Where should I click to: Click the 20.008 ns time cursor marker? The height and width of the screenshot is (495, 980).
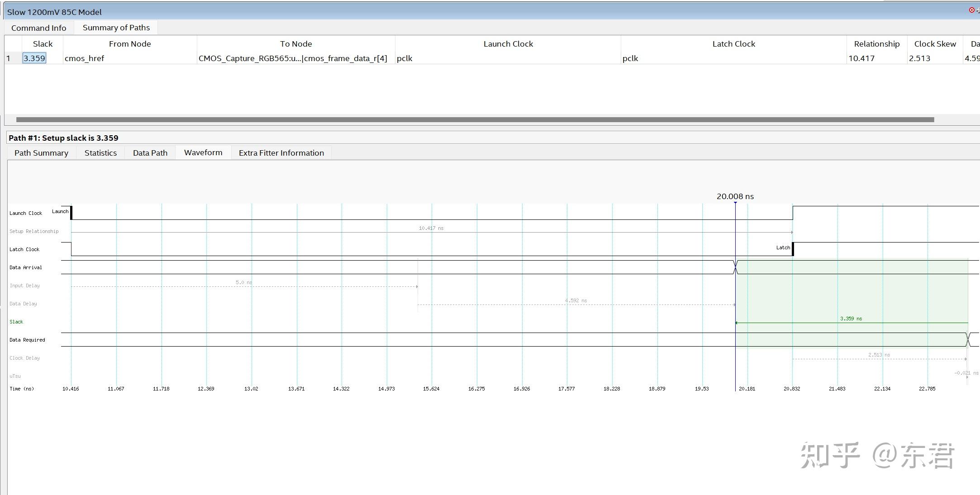(735, 202)
